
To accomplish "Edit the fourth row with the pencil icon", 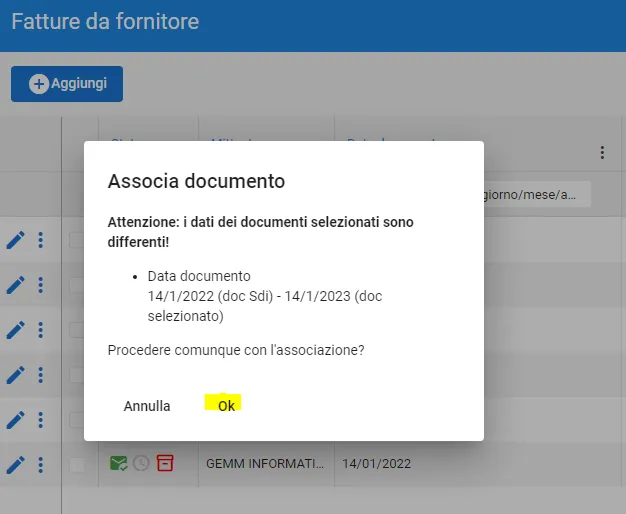I will coord(16,375).
